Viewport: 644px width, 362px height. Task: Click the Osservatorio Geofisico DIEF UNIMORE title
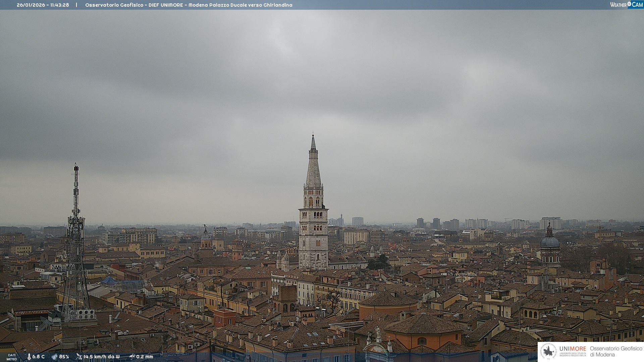point(189,5)
